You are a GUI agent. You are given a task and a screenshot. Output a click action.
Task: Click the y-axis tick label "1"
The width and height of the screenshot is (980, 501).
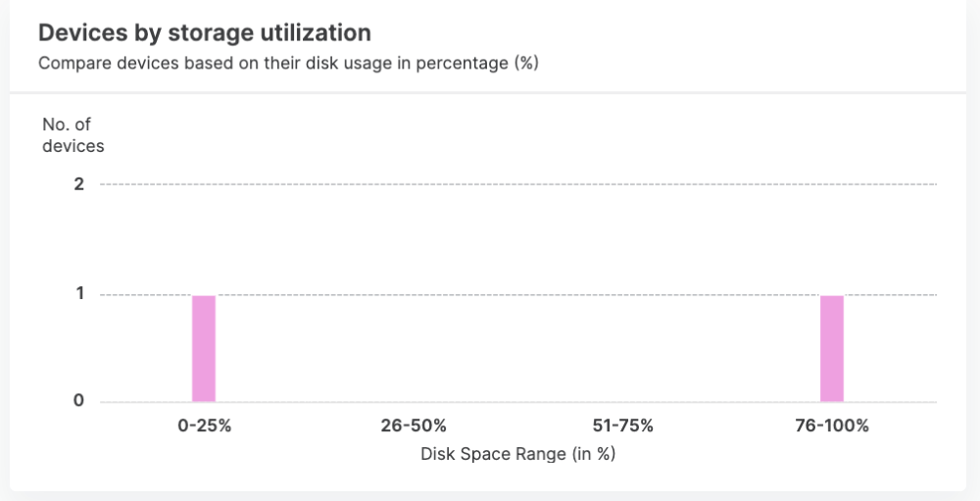click(79, 294)
